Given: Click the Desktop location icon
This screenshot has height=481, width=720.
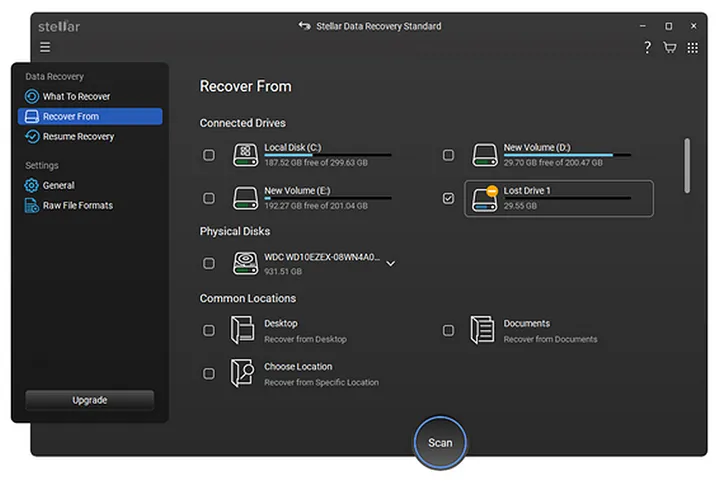Looking at the screenshot, I should [243, 330].
